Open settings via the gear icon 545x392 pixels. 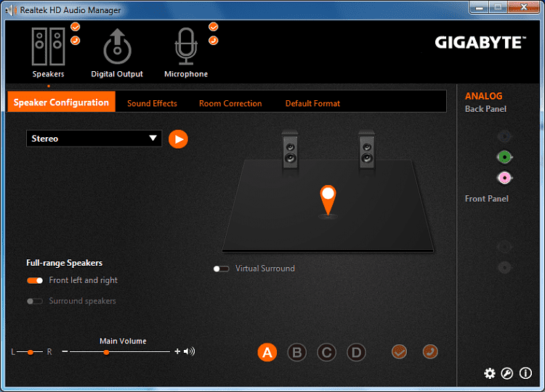click(x=489, y=373)
